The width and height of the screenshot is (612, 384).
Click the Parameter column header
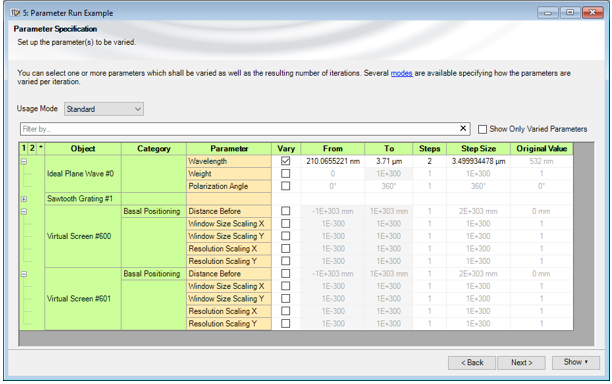tap(229, 148)
